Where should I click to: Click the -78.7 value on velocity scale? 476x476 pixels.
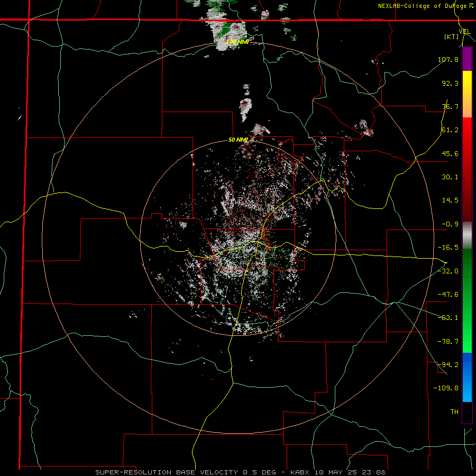(448, 342)
